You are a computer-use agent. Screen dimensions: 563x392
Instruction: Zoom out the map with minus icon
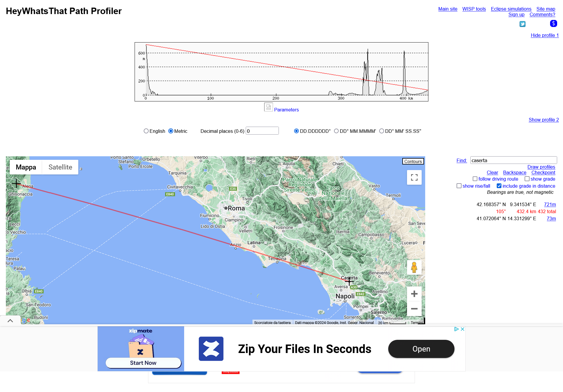point(414,309)
